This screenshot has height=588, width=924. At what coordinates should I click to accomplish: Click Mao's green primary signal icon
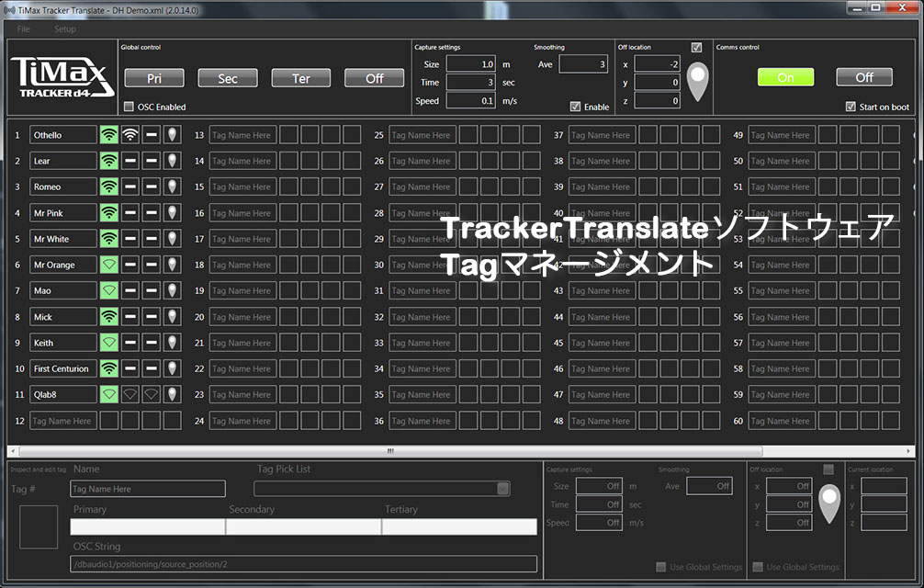(109, 290)
